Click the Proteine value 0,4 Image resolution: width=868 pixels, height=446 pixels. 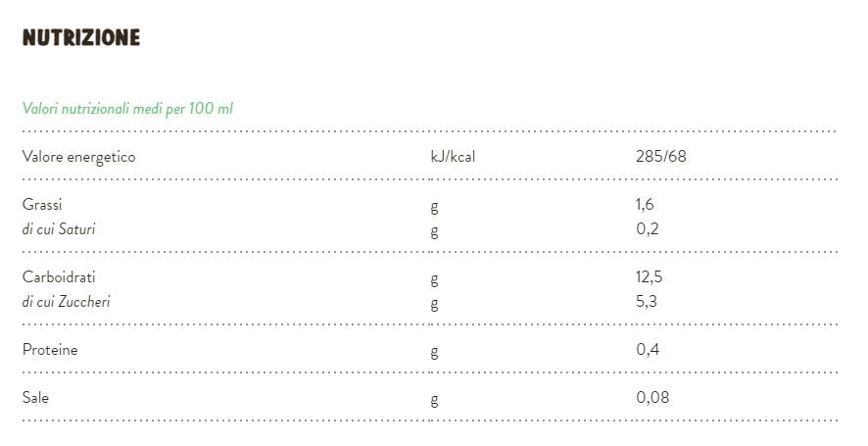(647, 349)
